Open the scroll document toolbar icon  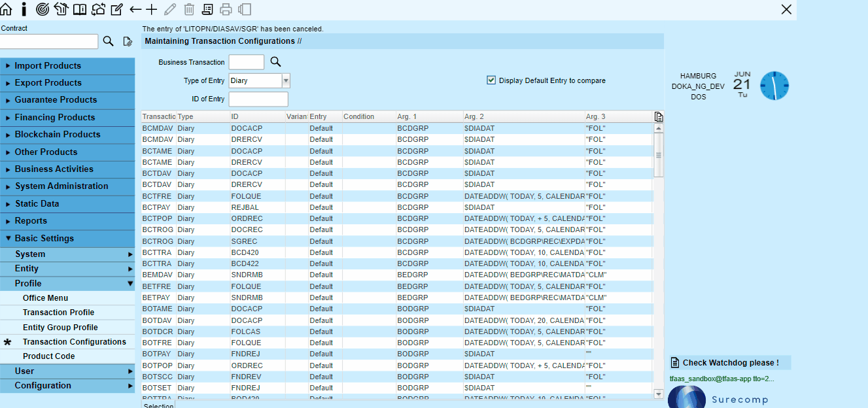click(x=207, y=9)
